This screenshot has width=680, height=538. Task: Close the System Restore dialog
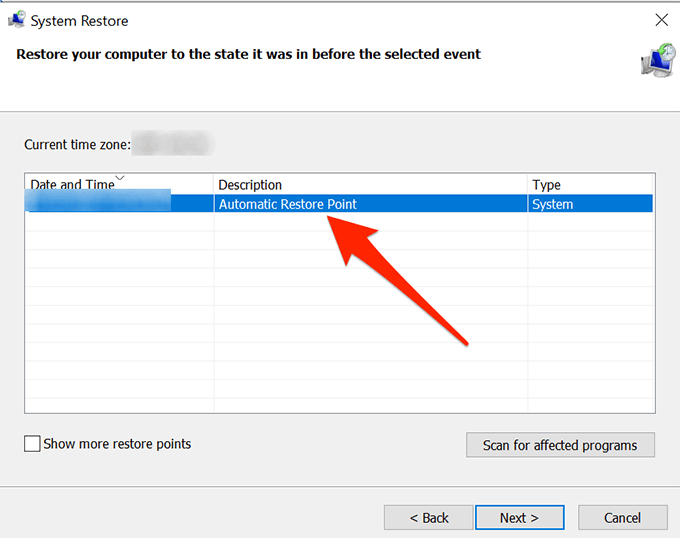coord(661,20)
